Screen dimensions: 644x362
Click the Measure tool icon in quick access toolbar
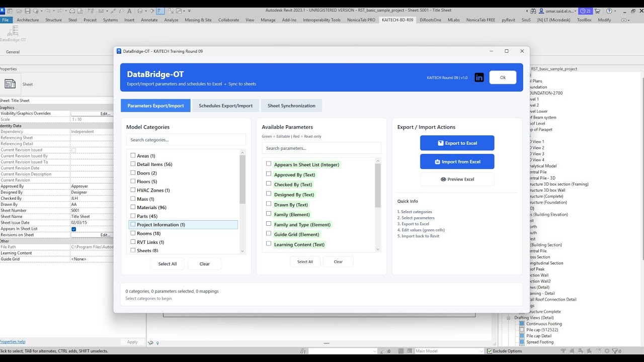(100, 11)
